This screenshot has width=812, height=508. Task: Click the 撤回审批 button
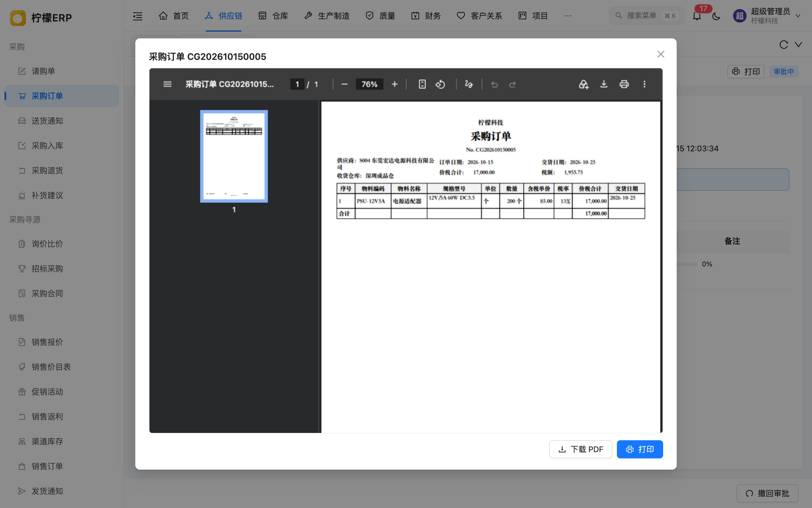click(x=767, y=493)
